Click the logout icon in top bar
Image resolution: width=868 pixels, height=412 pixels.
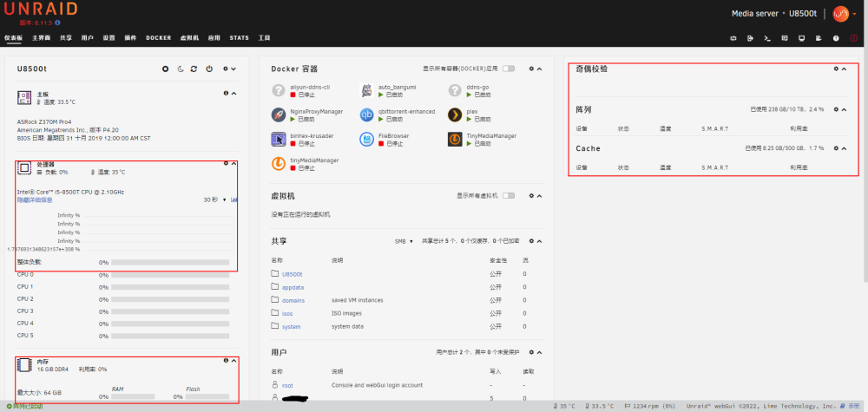750,38
